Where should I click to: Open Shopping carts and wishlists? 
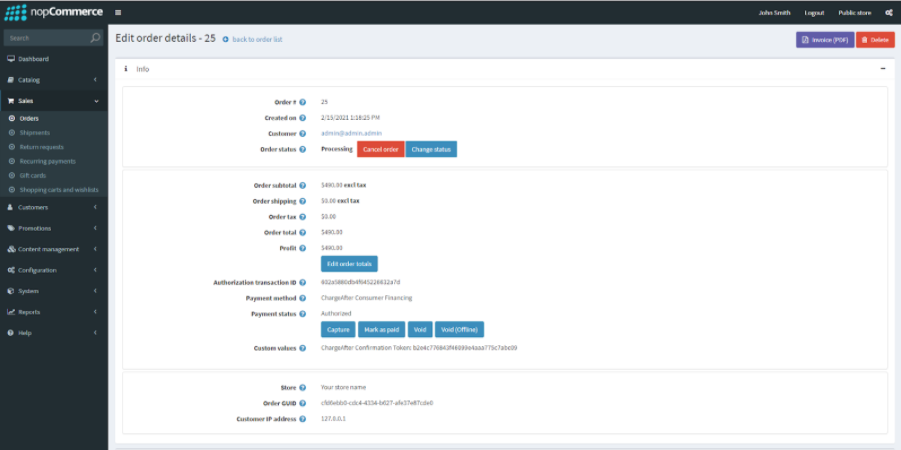pyautogui.click(x=53, y=190)
